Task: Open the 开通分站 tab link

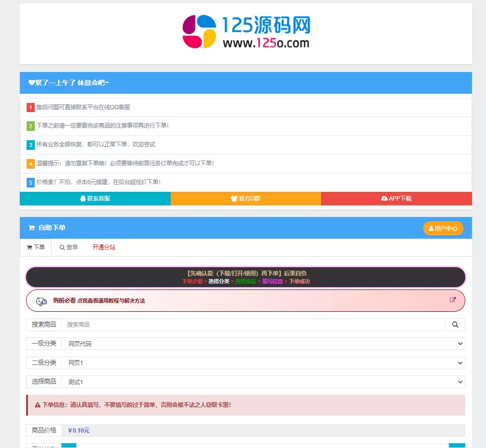Action: pos(104,247)
